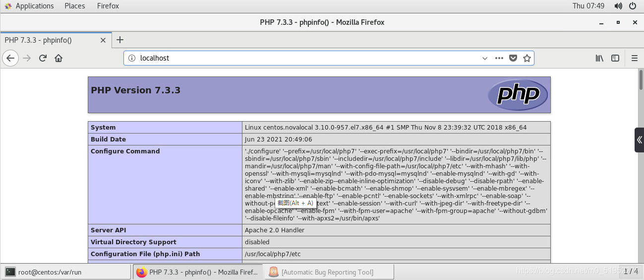Switch to root@centos:/var/run terminal task
Screen dimensions: 644x280
click(66, 272)
